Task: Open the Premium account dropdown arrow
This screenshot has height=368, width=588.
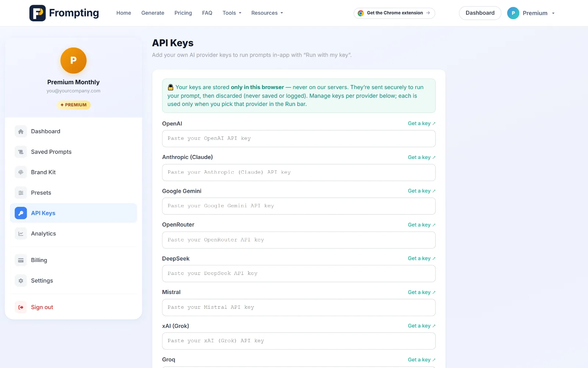Action: (553, 13)
